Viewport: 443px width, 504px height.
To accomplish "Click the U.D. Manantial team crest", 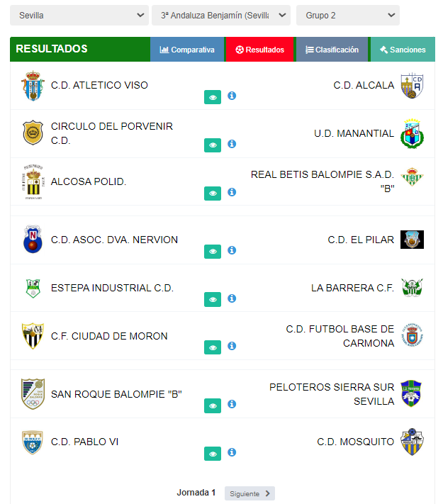I will pos(412,133).
